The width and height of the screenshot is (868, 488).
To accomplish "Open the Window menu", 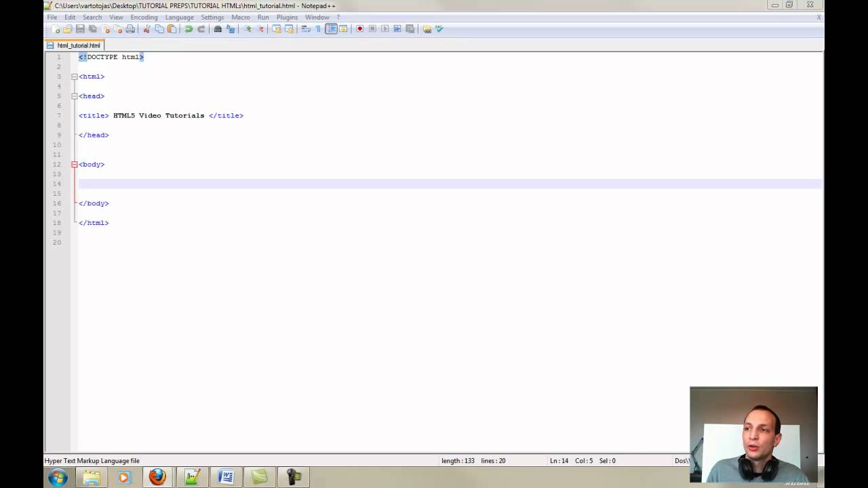I will [317, 17].
